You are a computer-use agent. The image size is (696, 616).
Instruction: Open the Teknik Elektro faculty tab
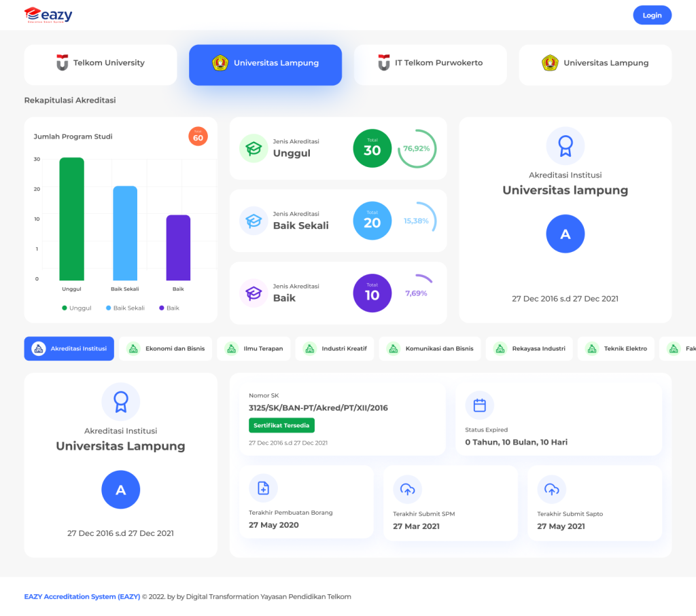tap(616, 348)
